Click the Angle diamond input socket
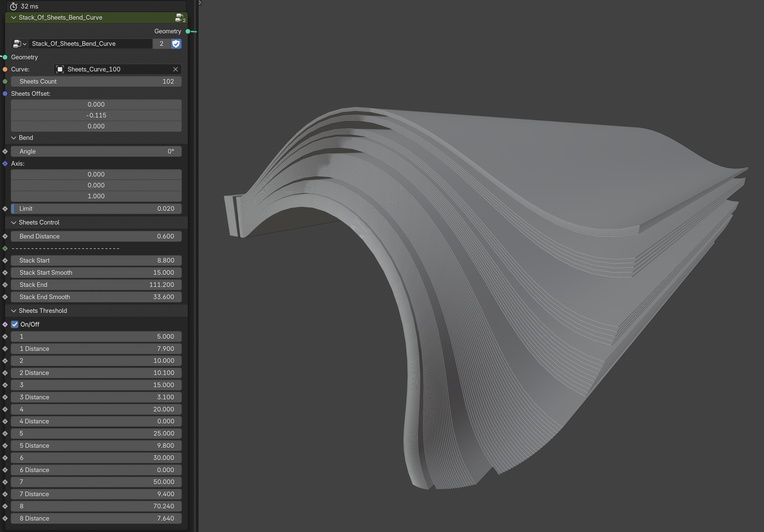Image resolution: width=764 pixels, height=532 pixels. (5, 151)
